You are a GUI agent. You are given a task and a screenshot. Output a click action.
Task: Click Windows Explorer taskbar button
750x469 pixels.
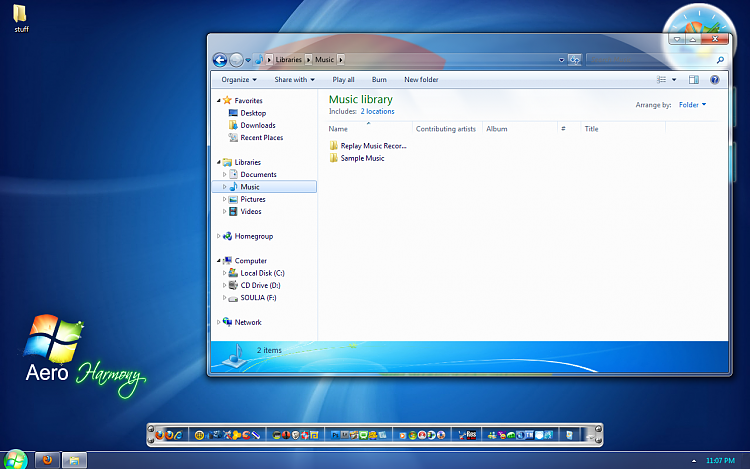[x=74, y=460]
